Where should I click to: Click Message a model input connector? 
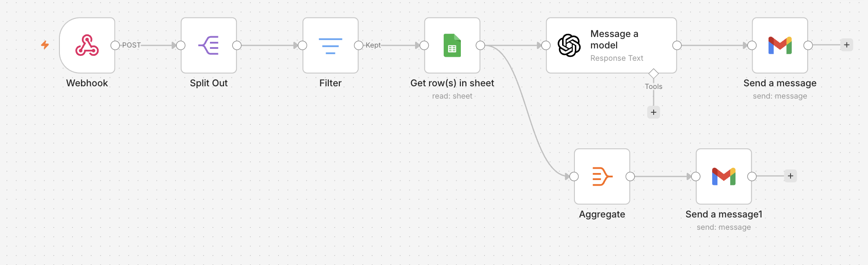coord(546,45)
